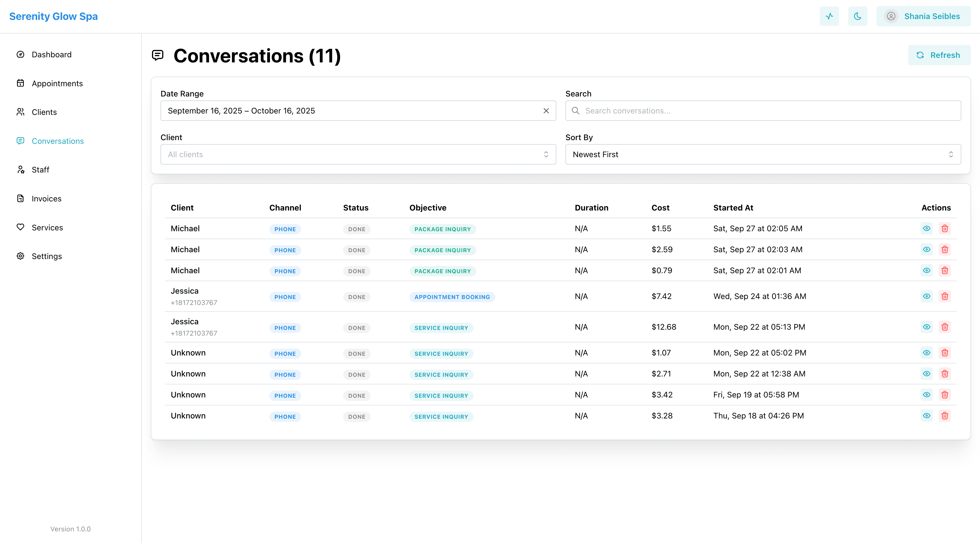980x543 pixels.
Task: Open the All clients dropdown
Action: click(x=358, y=155)
